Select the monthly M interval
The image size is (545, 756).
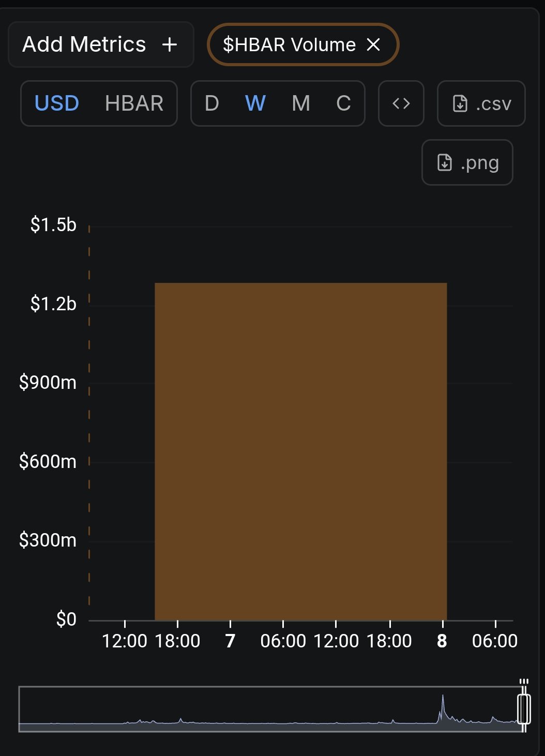click(301, 103)
